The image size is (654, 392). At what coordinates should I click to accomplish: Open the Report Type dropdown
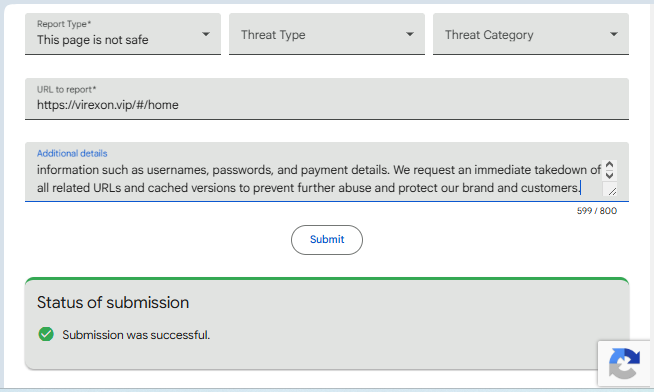(123, 34)
